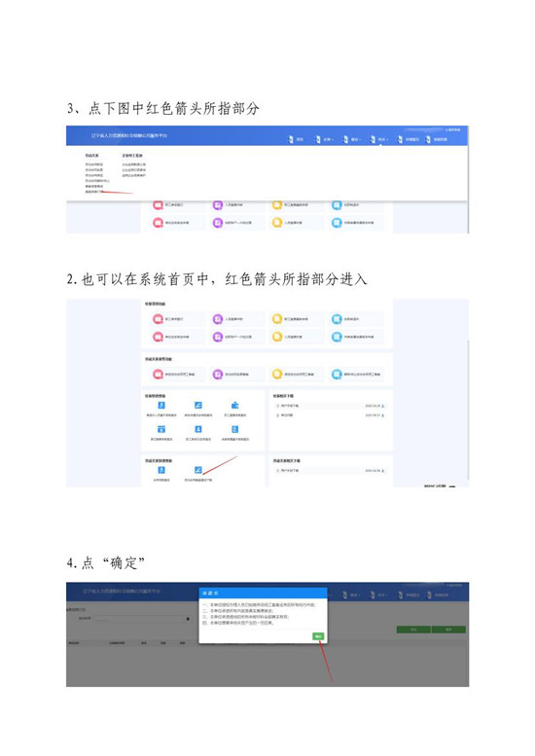Click the pink round icon in the labor-relations common functions row
The height and width of the screenshot is (756, 535).
pos(159,375)
